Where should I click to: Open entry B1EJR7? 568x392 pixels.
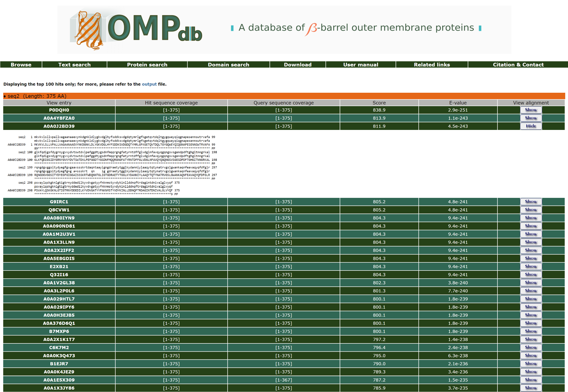click(x=59, y=364)
